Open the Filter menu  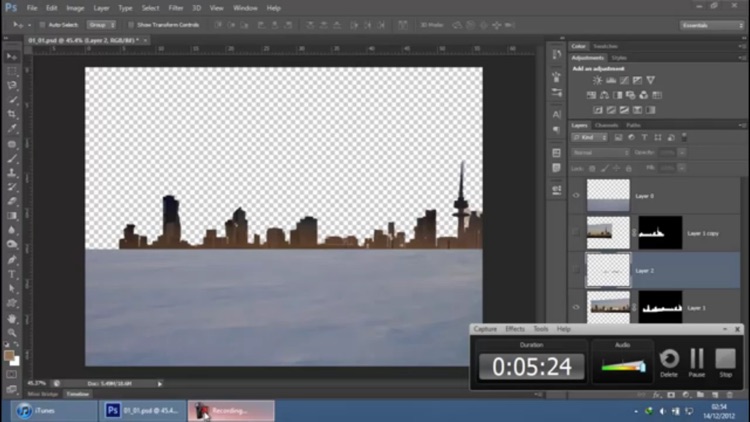coord(176,8)
